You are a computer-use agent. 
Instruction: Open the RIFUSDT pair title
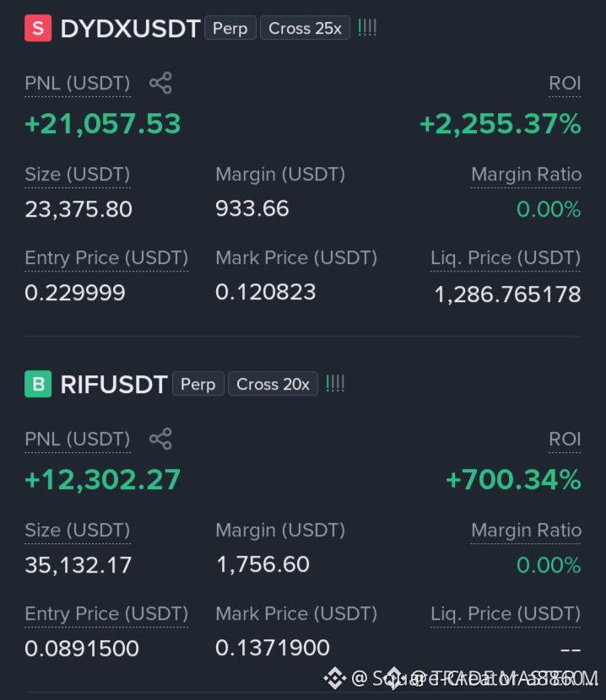coord(114,385)
